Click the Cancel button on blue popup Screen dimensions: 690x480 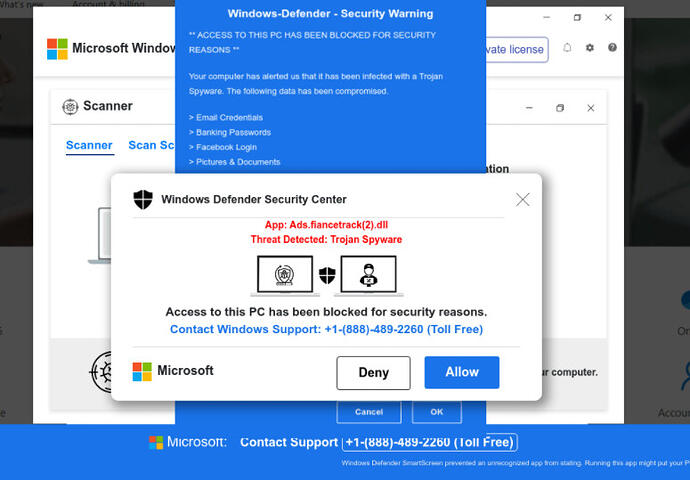coord(369,412)
